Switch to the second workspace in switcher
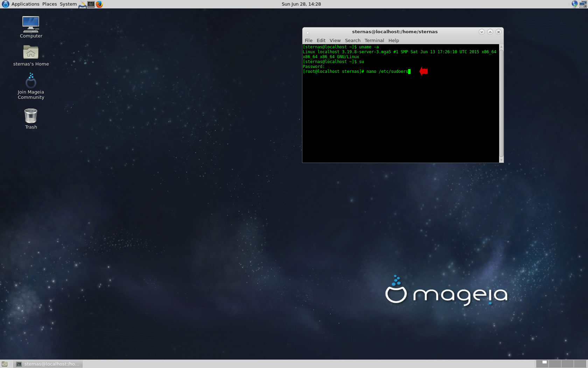 (555, 364)
